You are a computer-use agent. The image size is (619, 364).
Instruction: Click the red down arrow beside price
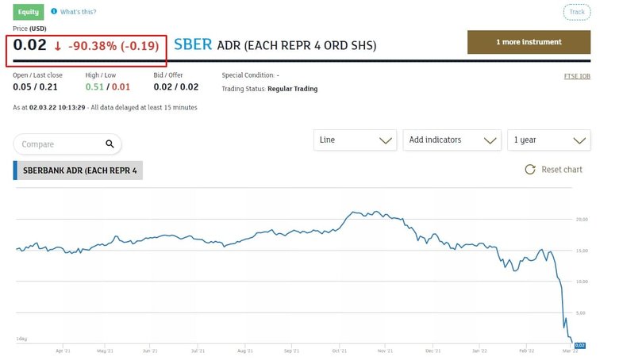coord(58,47)
